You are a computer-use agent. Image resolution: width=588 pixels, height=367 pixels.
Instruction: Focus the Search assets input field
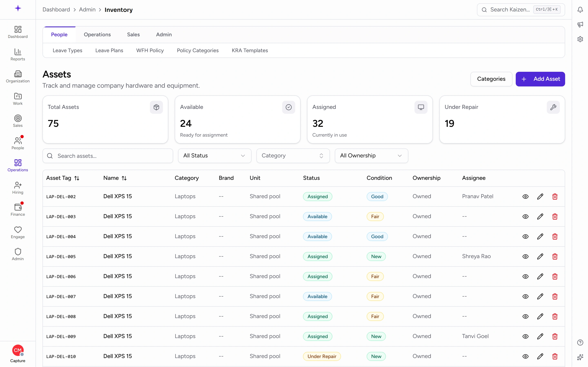[x=108, y=156]
